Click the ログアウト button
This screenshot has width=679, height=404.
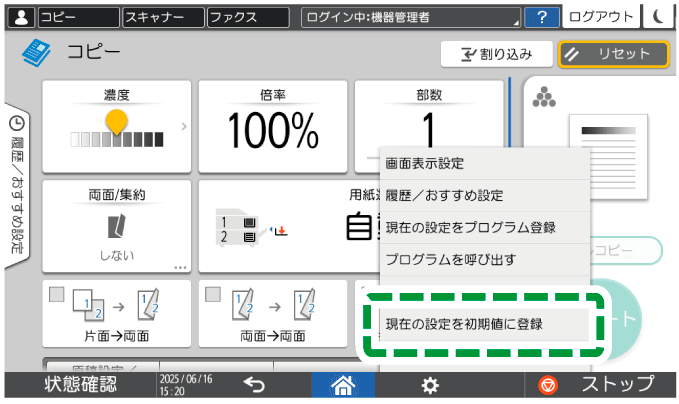pos(601,17)
